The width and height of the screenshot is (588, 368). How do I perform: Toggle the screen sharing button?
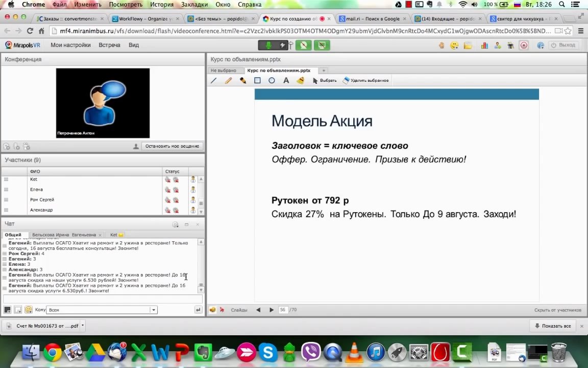[x=322, y=45]
